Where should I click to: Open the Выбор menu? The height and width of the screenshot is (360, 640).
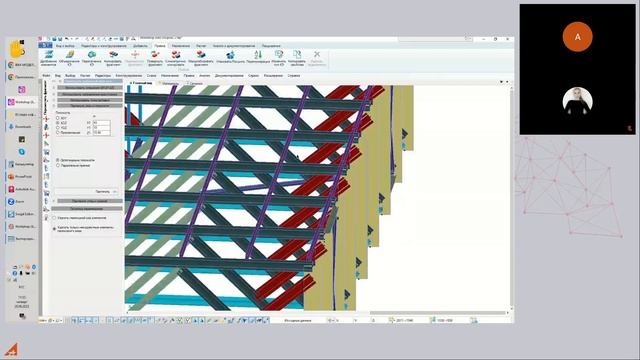[70, 76]
